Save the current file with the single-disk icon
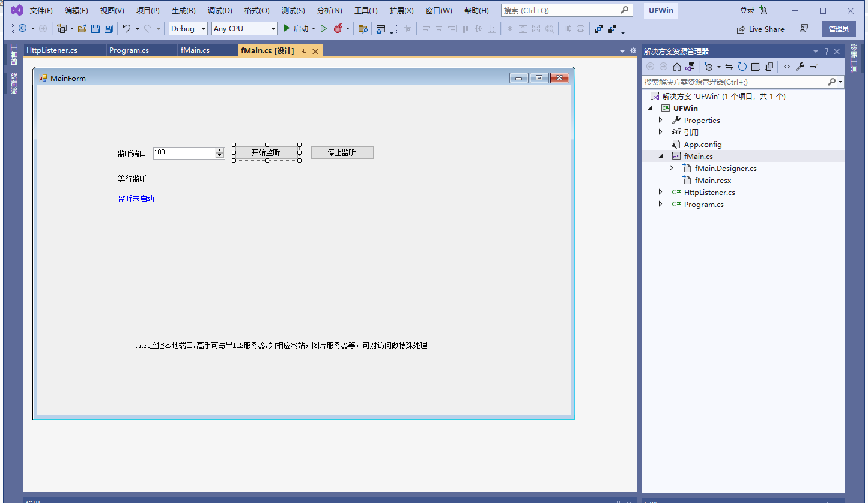The width and height of the screenshot is (868, 503). [x=96, y=28]
